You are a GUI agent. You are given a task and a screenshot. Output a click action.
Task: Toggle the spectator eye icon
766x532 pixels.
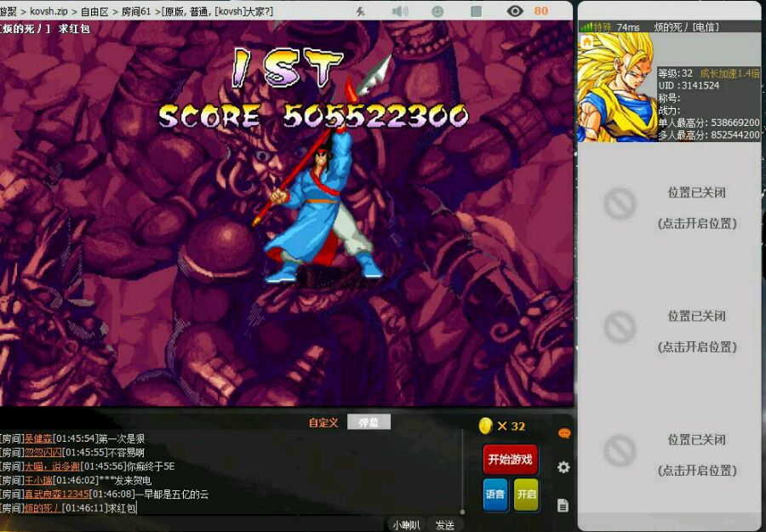[515, 11]
